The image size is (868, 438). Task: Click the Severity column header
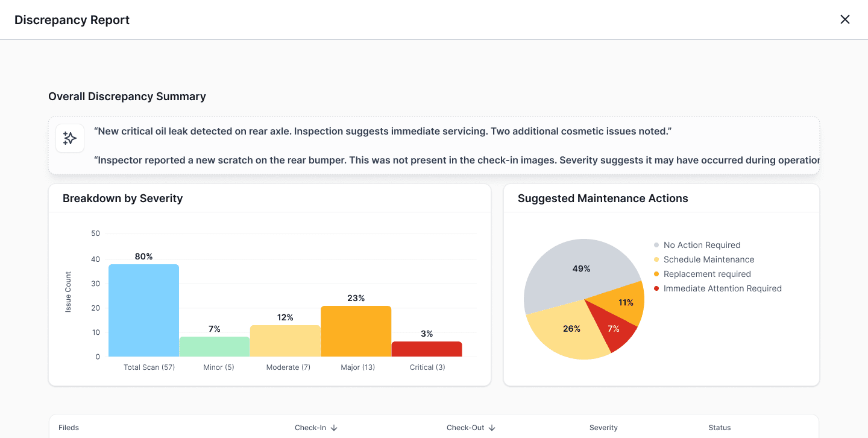(x=603, y=428)
